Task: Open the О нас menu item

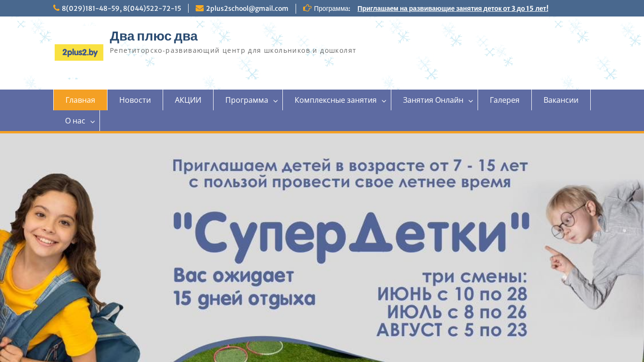Action: point(75,121)
